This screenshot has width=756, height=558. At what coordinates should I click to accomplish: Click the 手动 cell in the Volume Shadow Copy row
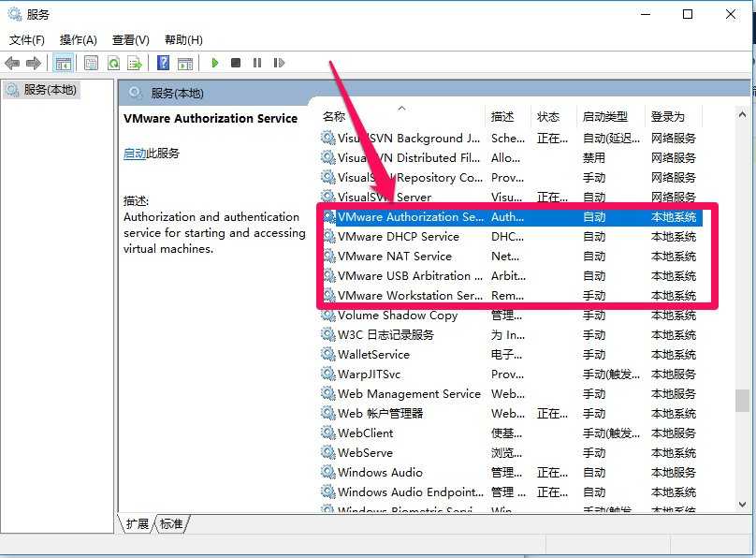coord(594,316)
